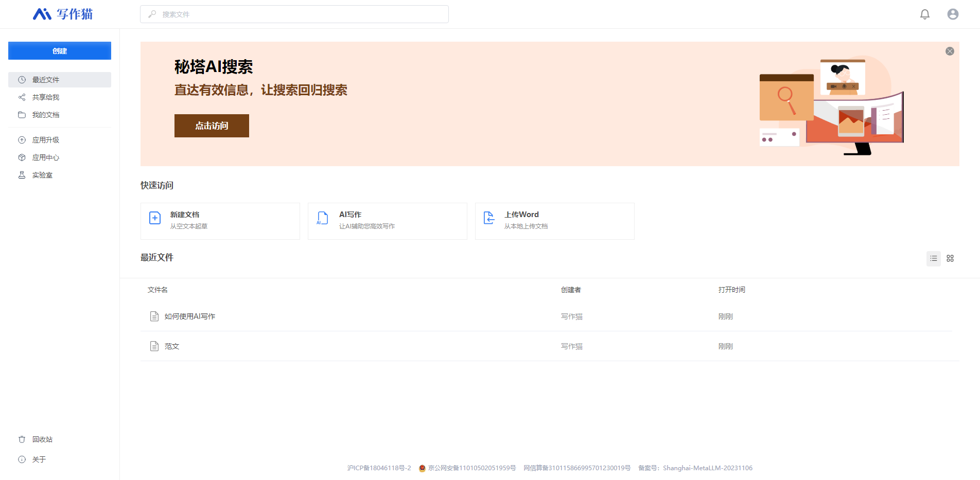Open the notification bell

point(925,14)
